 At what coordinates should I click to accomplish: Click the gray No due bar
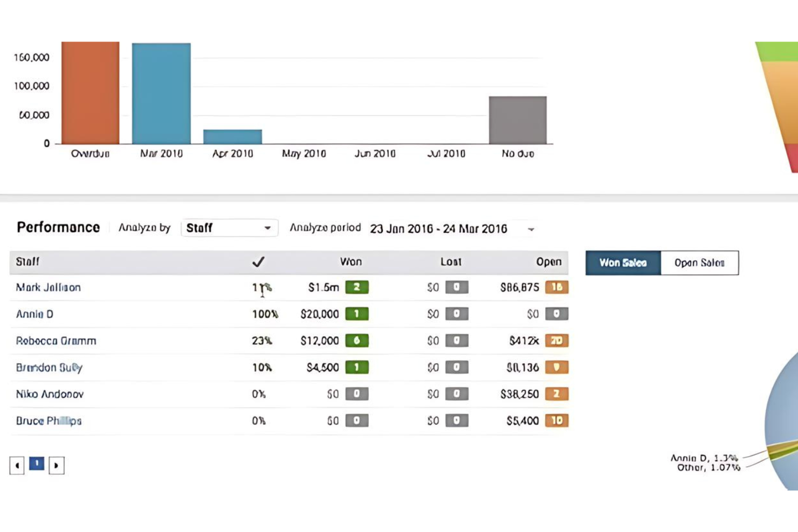point(518,120)
